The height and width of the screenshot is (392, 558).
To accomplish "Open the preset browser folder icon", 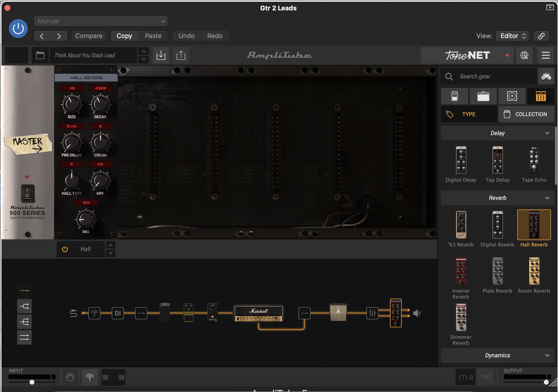I will [40, 55].
